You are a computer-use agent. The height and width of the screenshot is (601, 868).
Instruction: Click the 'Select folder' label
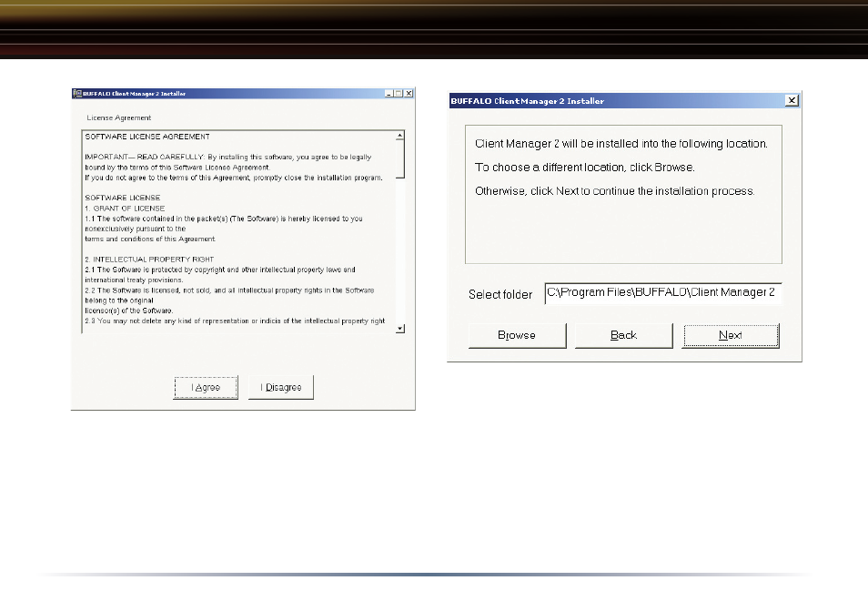click(x=500, y=295)
